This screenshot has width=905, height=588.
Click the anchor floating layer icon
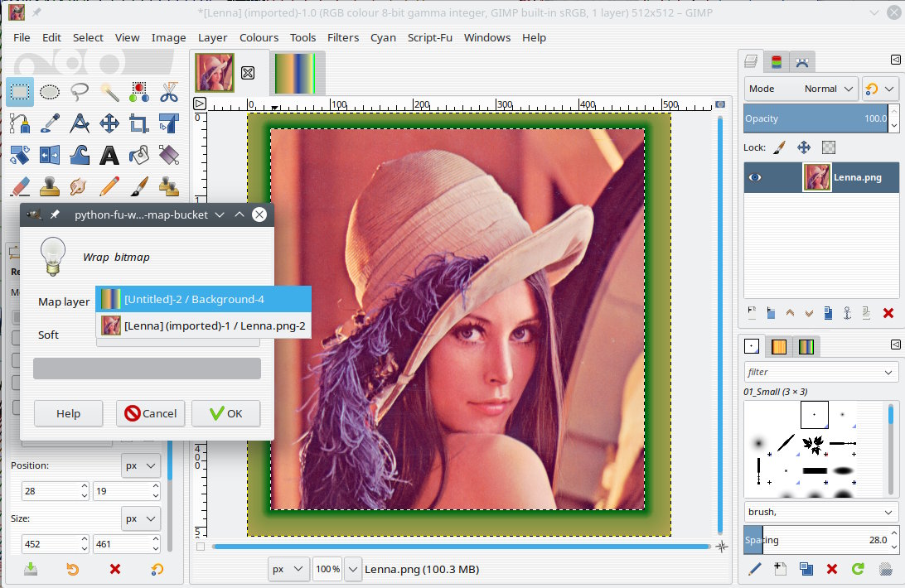[847, 313]
